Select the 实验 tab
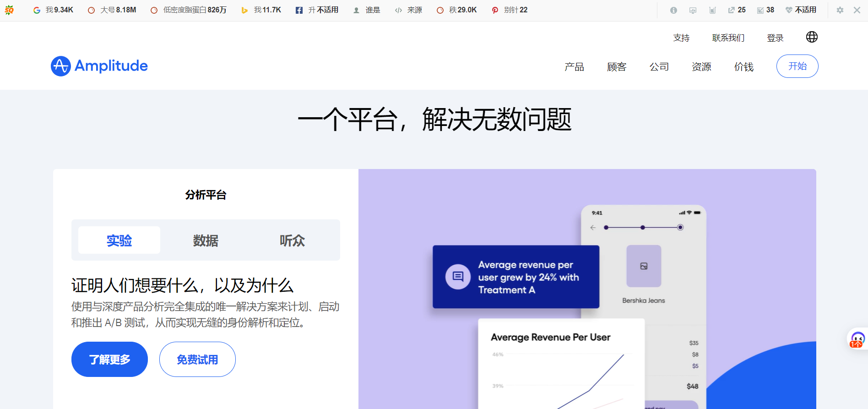This screenshot has width=868, height=409. 119,240
